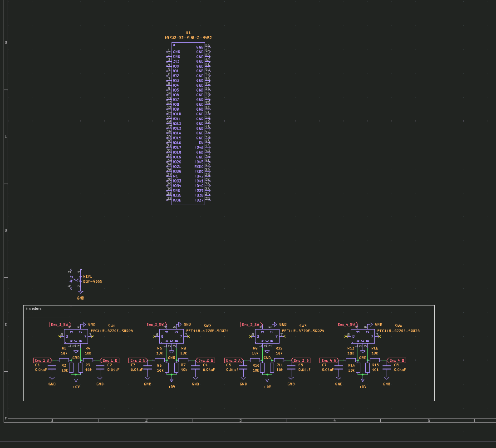Screen dimensions: 496x448
Task: Select the SW4 rotary encoder symbol body
Action: (x=363, y=336)
